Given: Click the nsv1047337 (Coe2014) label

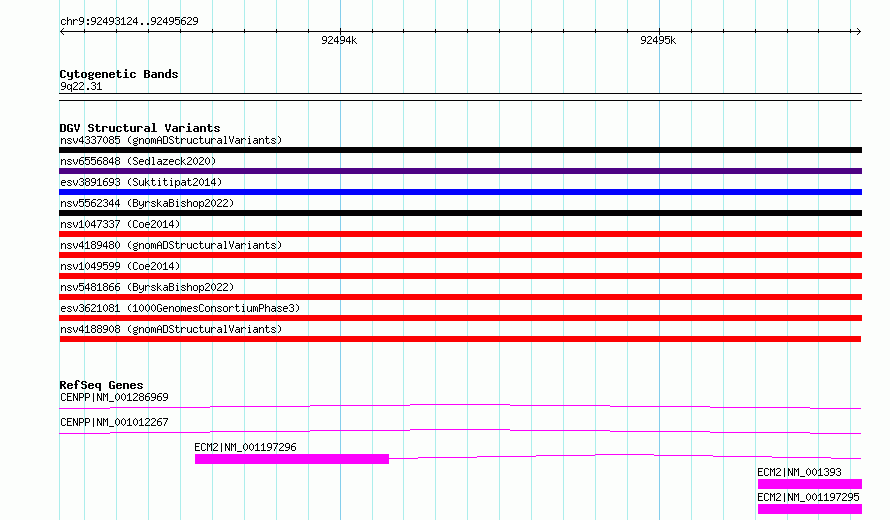Looking at the screenshot, I should (x=120, y=224).
